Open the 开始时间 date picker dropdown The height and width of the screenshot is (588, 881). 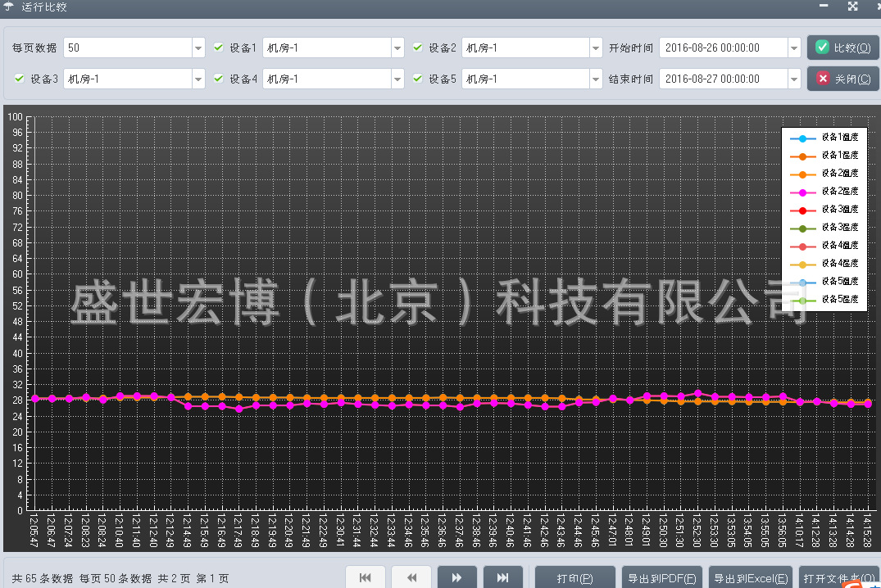[794, 47]
